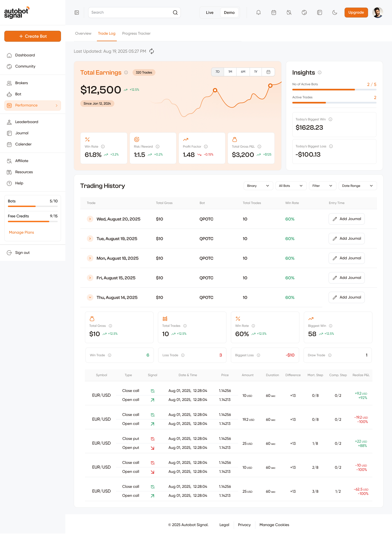
Task: Show Profit Factor info icon
Action: tap(206, 147)
